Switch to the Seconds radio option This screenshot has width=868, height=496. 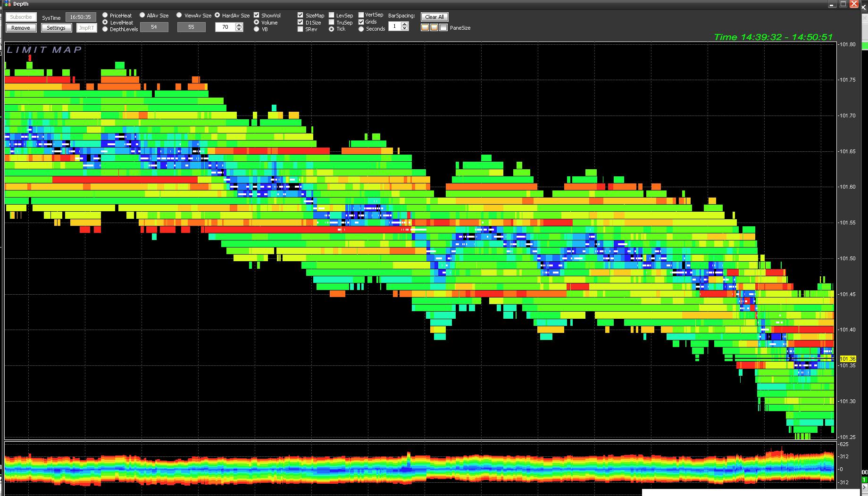(361, 29)
